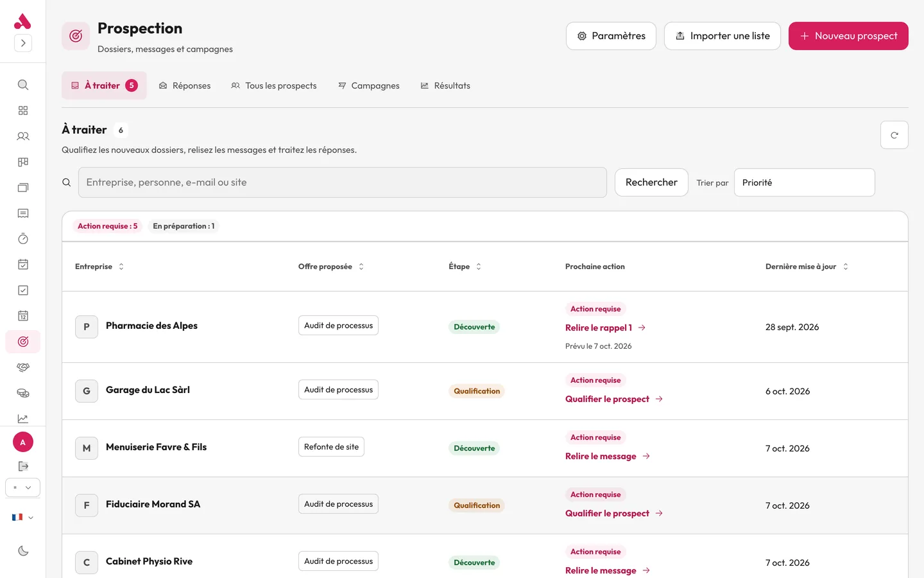Open the dashboard grid icon in the sidebar
Screen dimensions: 924x578
pos(23,110)
